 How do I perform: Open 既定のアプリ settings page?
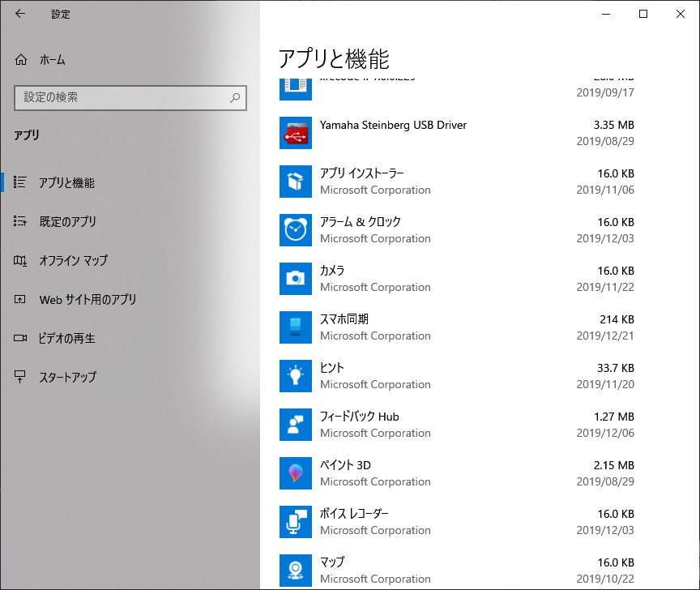(x=130, y=221)
